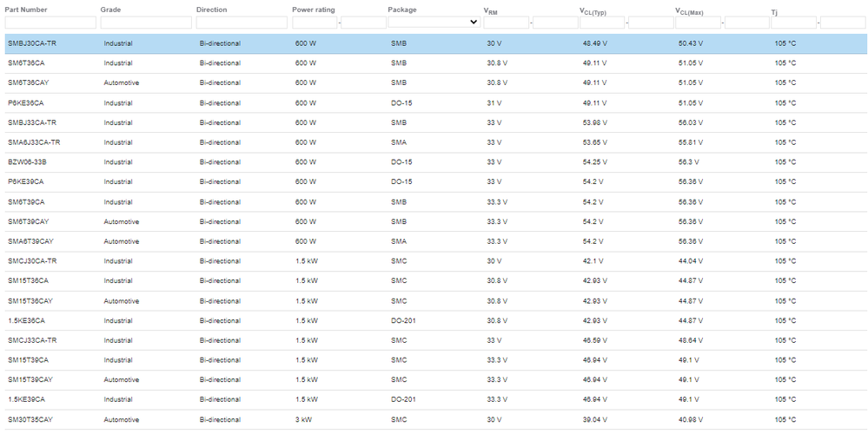Viewport: 868px width, 434px height.
Task: Click the VCL(Typ) minimum filter field
Action: tap(602, 23)
